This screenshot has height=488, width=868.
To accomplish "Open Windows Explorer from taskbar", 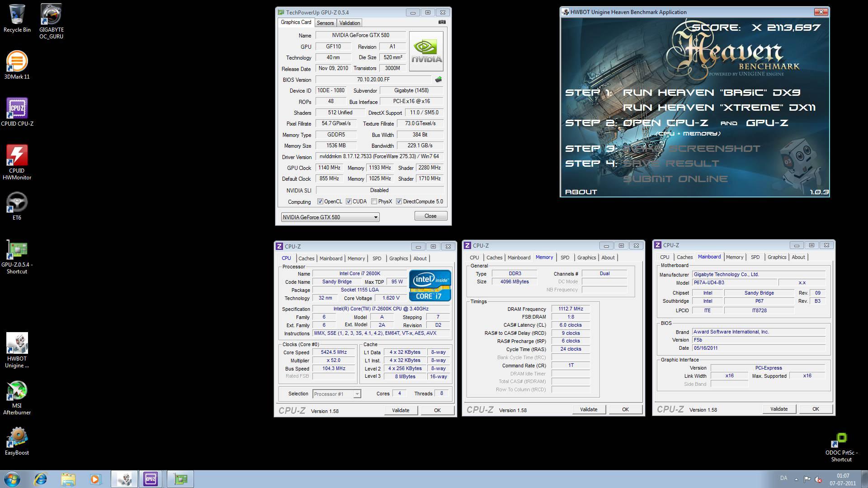I will click(68, 479).
